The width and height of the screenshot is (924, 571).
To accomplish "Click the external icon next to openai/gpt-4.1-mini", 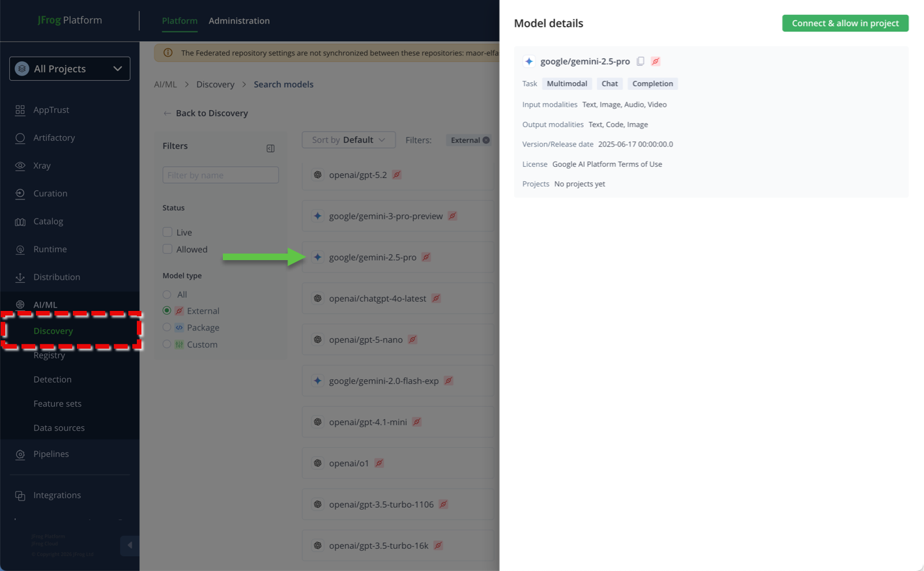I will coord(416,422).
